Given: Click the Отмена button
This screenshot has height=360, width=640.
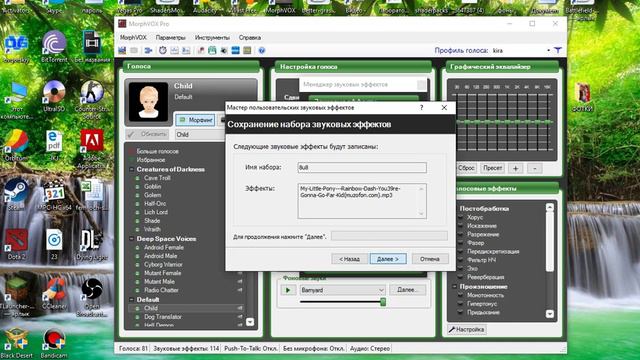Looking at the screenshot, I should tap(430, 259).
